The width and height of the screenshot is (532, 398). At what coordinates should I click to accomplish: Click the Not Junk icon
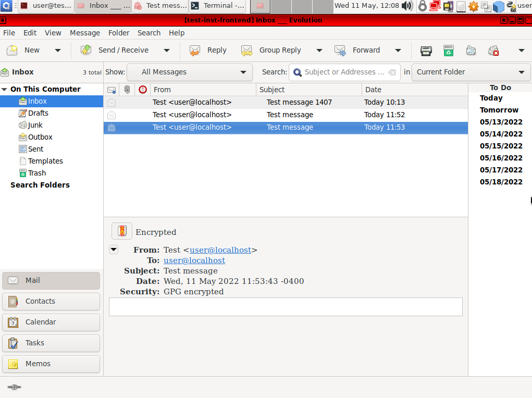493,51
